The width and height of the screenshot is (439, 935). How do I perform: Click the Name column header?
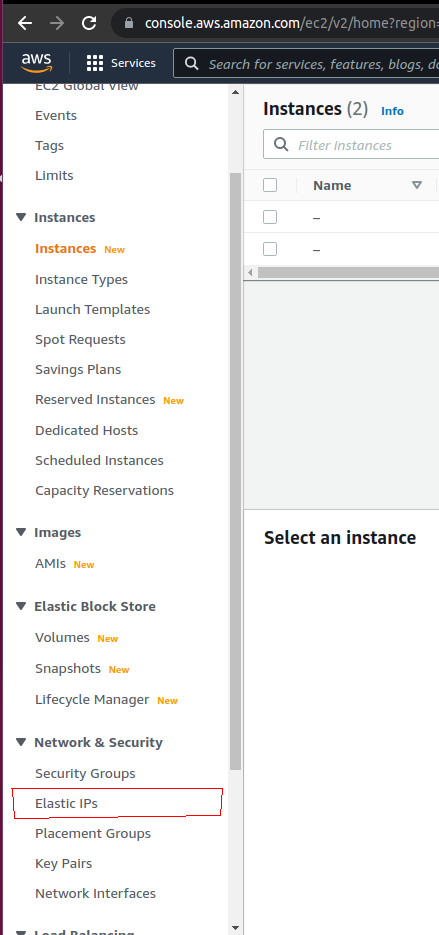point(332,185)
